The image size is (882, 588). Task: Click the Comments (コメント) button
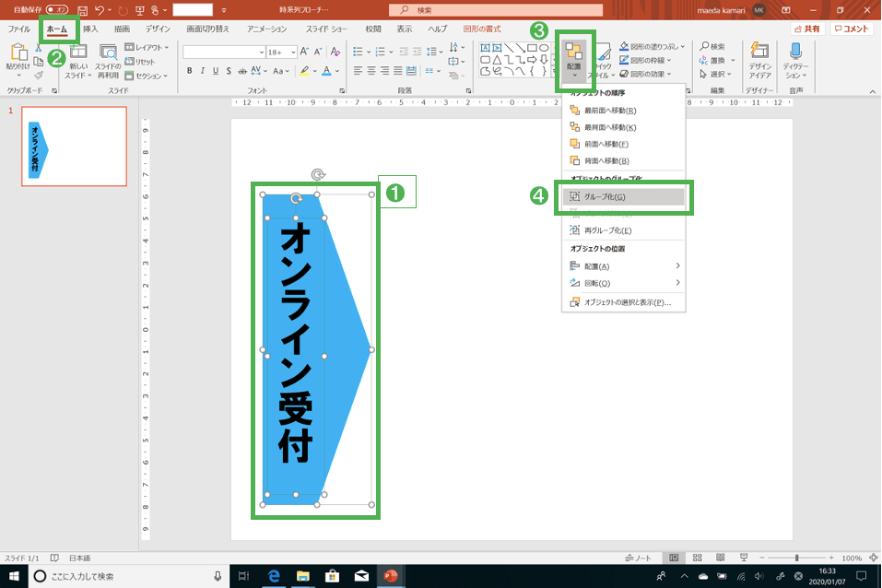click(x=852, y=29)
